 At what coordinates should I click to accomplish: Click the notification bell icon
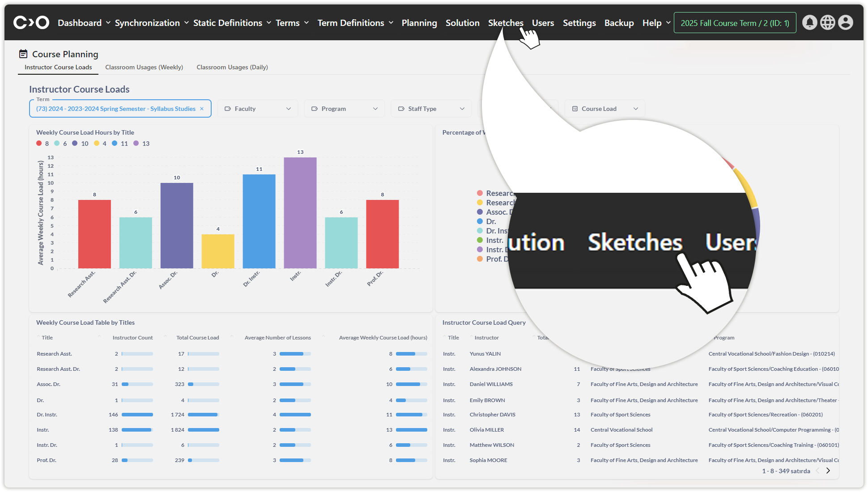(809, 22)
